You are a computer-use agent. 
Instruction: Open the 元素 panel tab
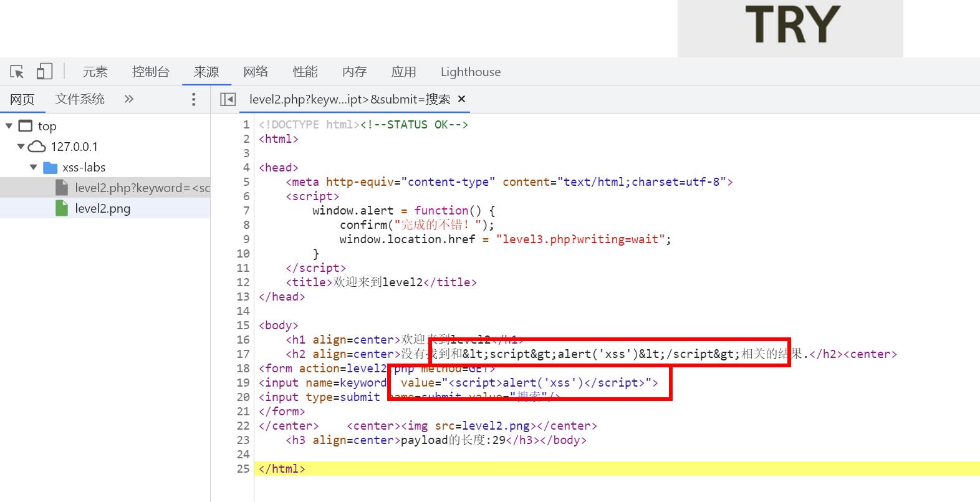pos(95,72)
